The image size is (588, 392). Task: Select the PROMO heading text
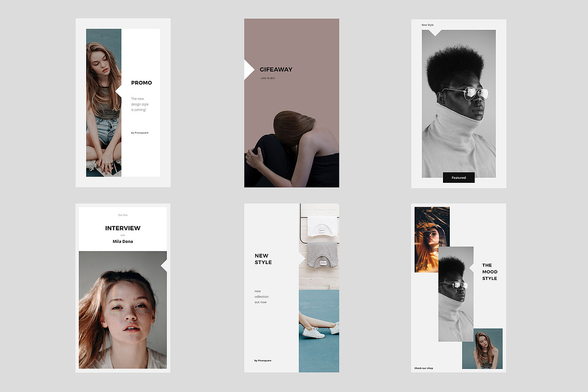[142, 83]
